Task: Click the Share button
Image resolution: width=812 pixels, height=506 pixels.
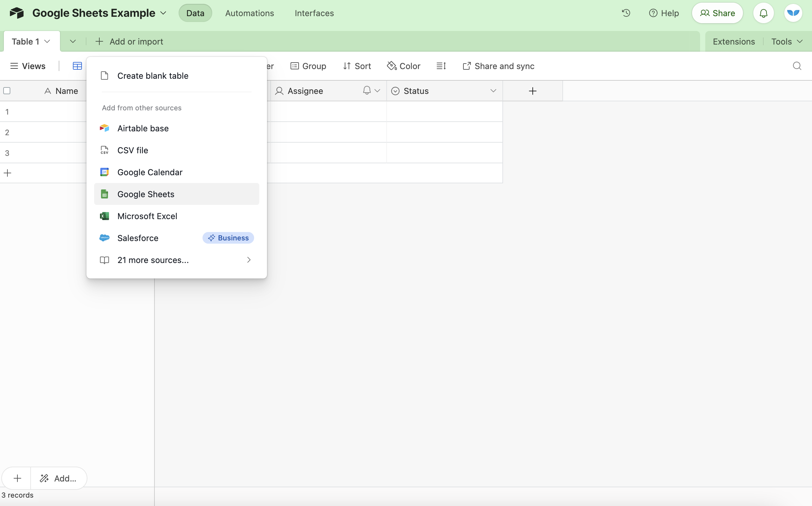Action: click(x=718, y=13)
